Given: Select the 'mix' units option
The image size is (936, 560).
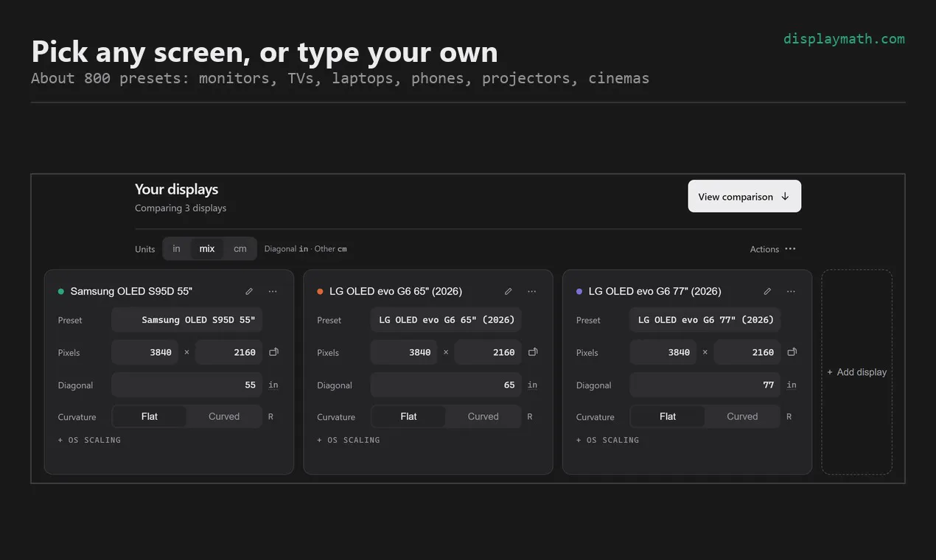Looking at the screenshot, I should 207,249.
